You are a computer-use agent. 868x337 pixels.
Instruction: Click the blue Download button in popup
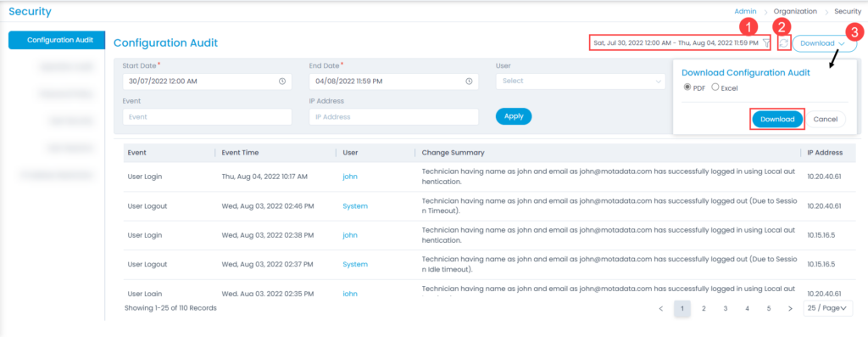(x=777, y=119)
